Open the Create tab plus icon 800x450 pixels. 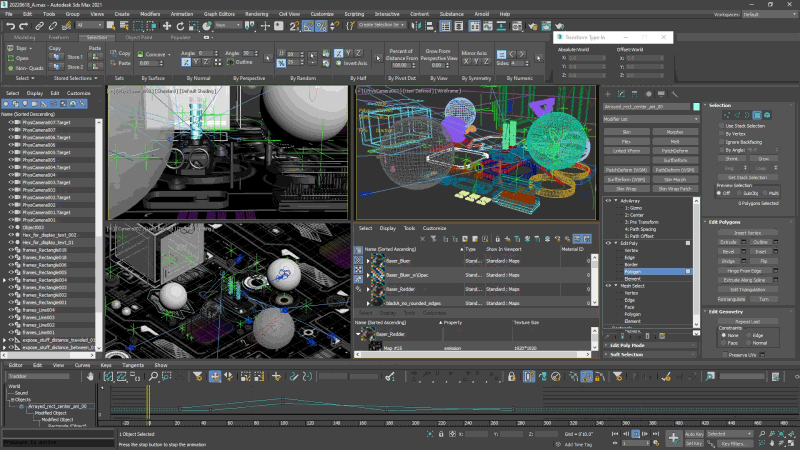(x=608, y=94)
